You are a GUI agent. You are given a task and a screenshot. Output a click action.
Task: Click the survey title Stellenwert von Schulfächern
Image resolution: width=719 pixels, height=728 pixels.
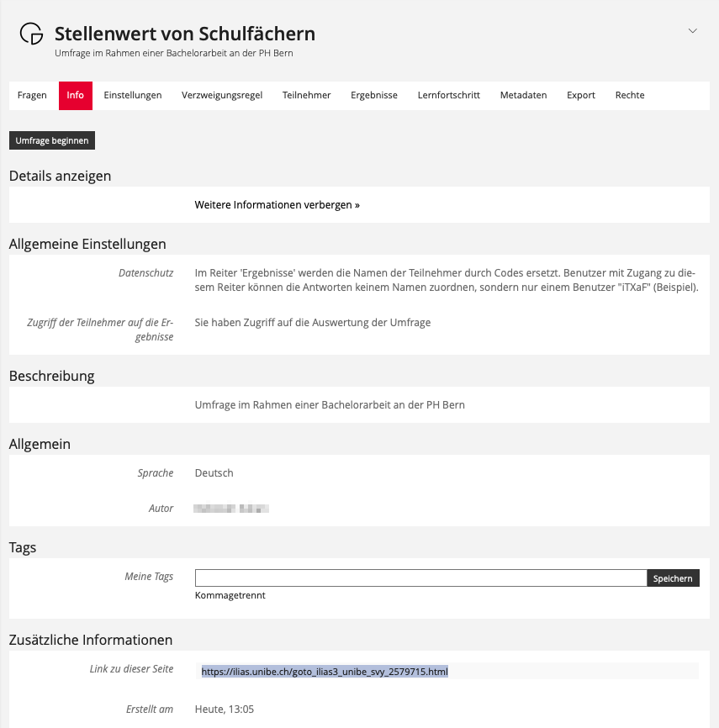click(185, 34)
